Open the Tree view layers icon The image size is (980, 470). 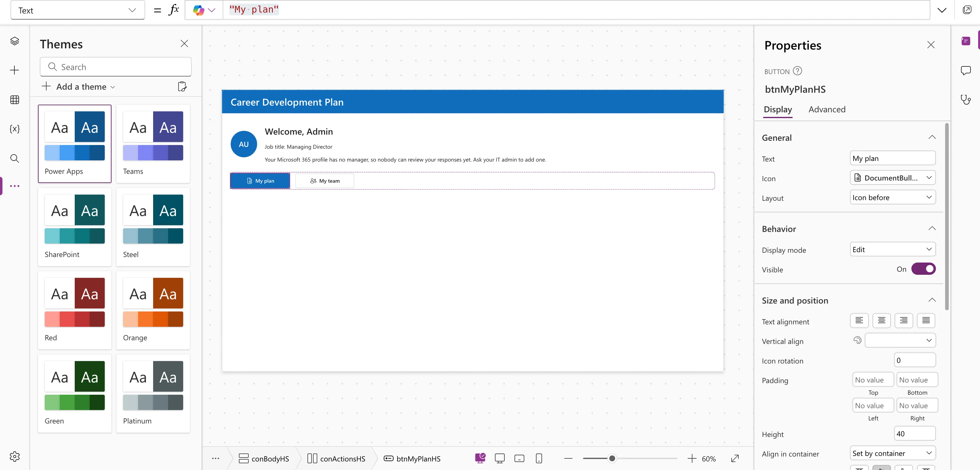click(x=14, y=41)
